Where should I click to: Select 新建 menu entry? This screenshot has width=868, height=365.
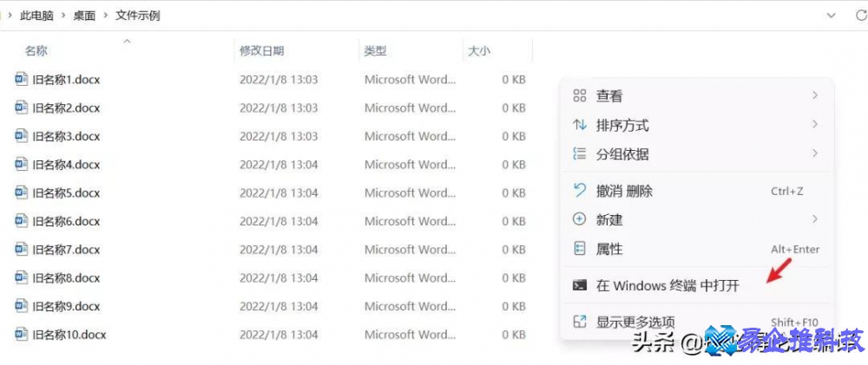697,219
